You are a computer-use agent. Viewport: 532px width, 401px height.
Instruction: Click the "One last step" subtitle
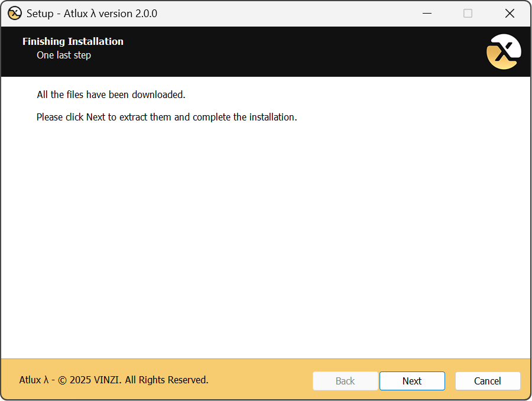(64, 56)
